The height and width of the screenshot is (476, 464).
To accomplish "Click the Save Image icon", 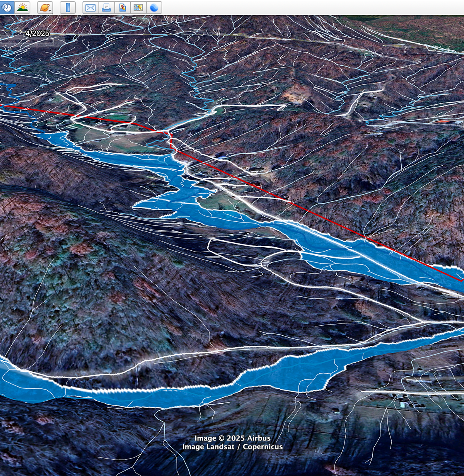I will (122, 7).
